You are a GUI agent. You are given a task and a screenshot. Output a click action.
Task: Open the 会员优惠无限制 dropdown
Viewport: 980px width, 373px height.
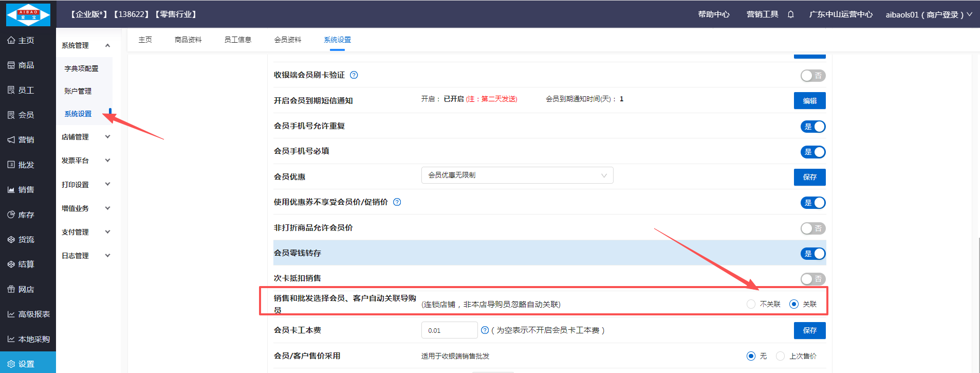pyautogui.click(x=517, y=175)
